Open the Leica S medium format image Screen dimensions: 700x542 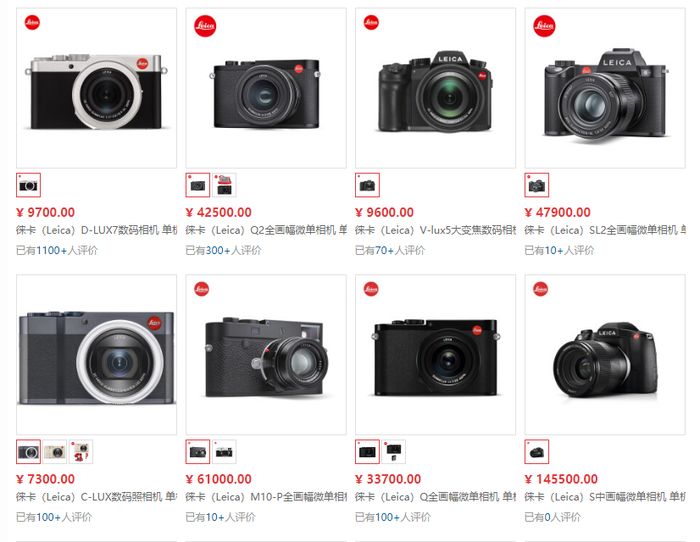click(x=605, y=354)
